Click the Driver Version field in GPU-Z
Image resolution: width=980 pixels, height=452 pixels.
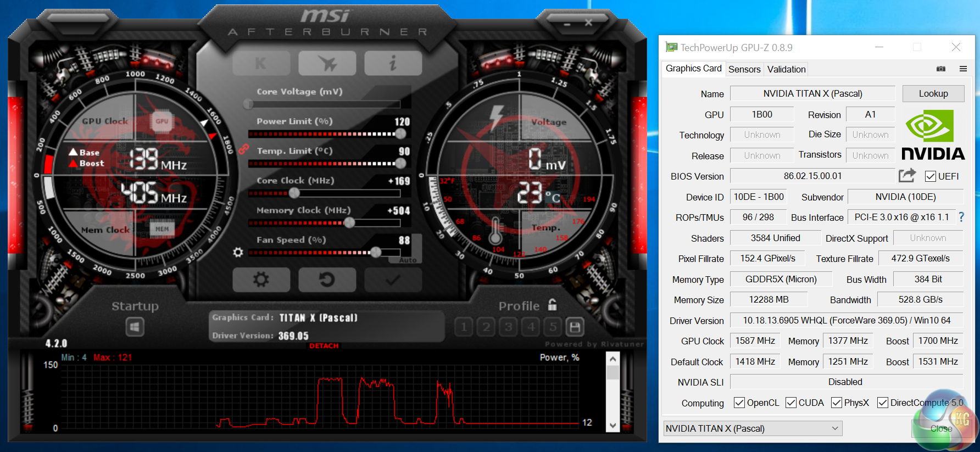point(847,320)
